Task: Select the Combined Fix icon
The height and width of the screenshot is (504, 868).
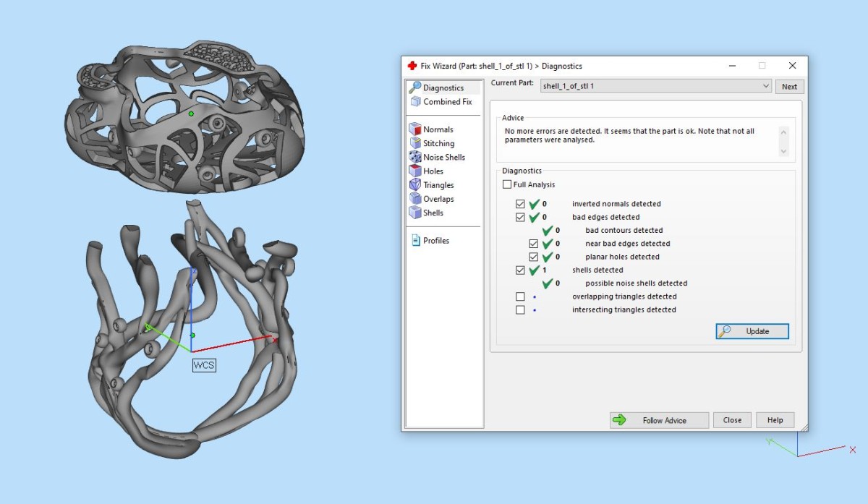Action: pos(415,102)
